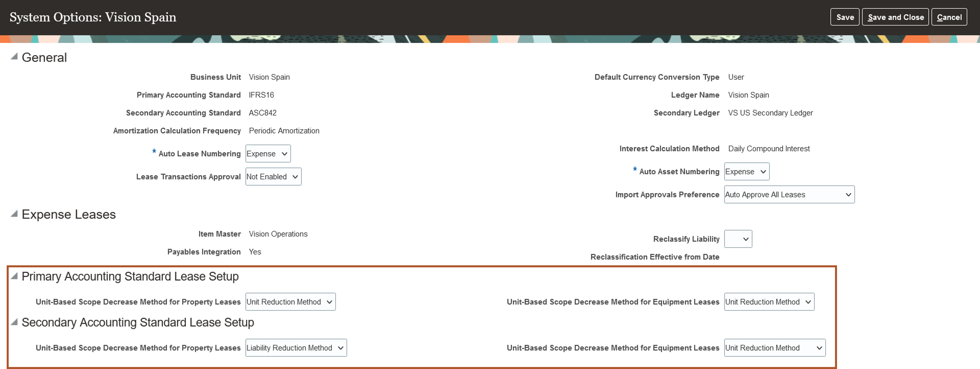Open the Lease Transactions Approval dropdown

tap(273, 176)
